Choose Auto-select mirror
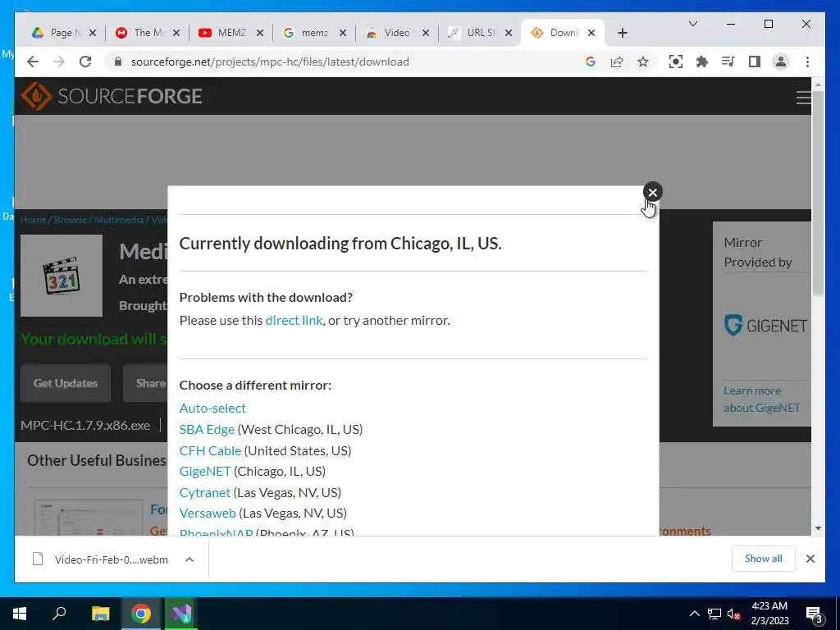The width and height of the screenshot is (840, 630). point(212,409)
